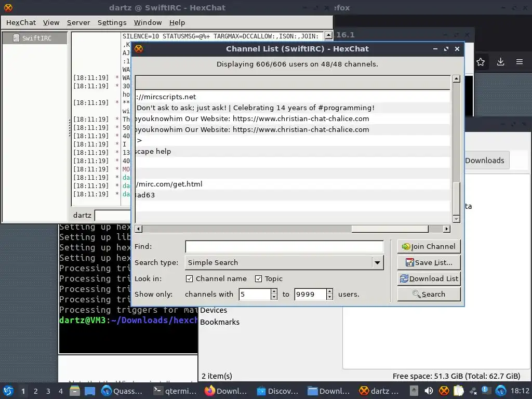
Task: Select the row with mircscripts.net topic
Action: [x=292, y=97]
